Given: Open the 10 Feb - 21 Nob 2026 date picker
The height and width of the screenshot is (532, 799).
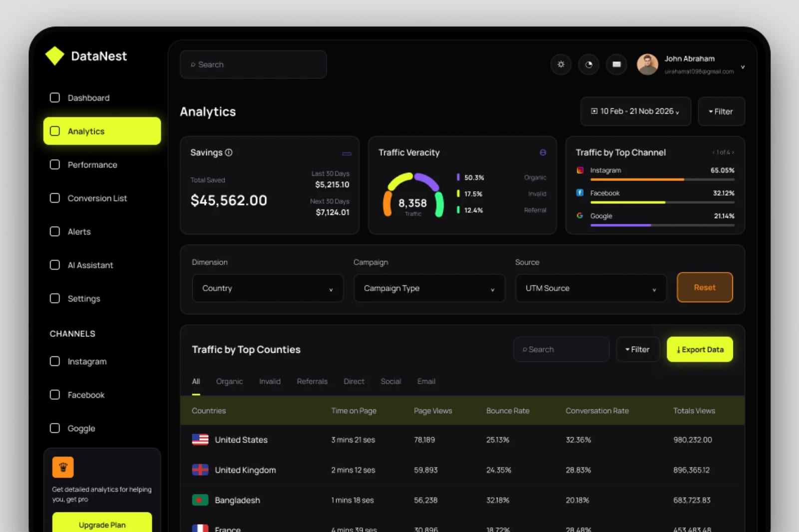Looking at the screenshot, I should coord(635,111).
